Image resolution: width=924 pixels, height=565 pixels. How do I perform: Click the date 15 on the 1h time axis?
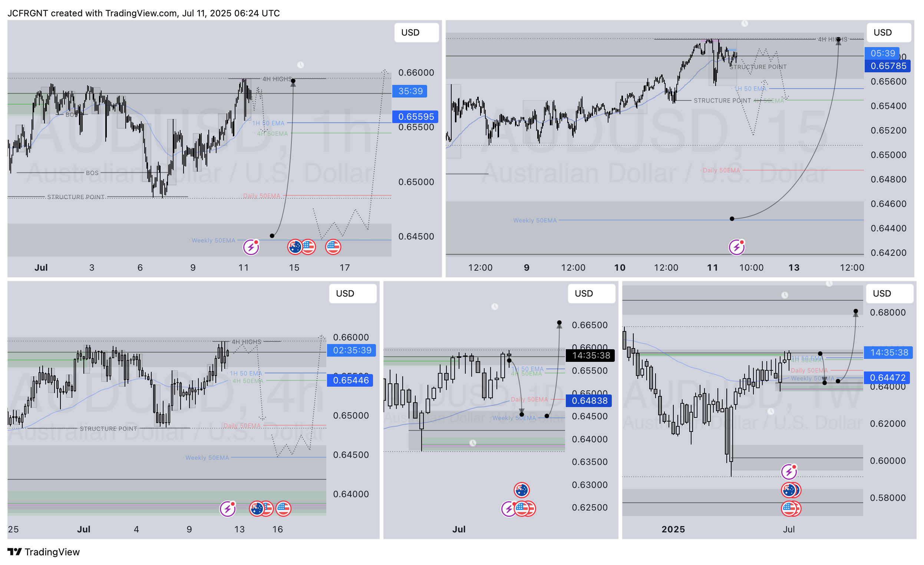pyautogui.click(x=294, y=268)
